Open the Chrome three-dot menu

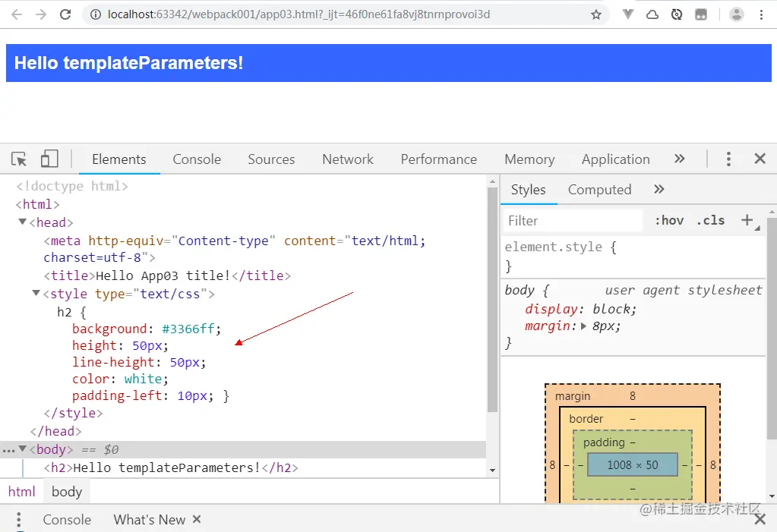click(761, 14)
